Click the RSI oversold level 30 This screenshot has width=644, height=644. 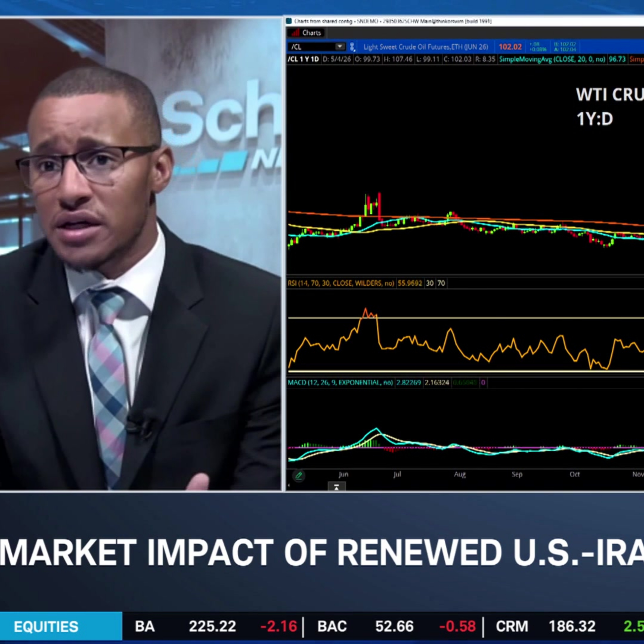(x=430, y=283)
